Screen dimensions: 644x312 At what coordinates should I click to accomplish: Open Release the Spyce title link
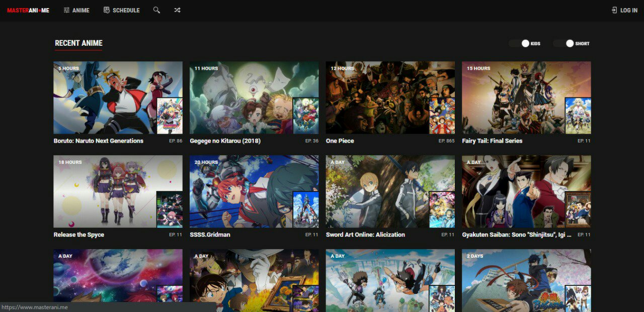(79, 235)
